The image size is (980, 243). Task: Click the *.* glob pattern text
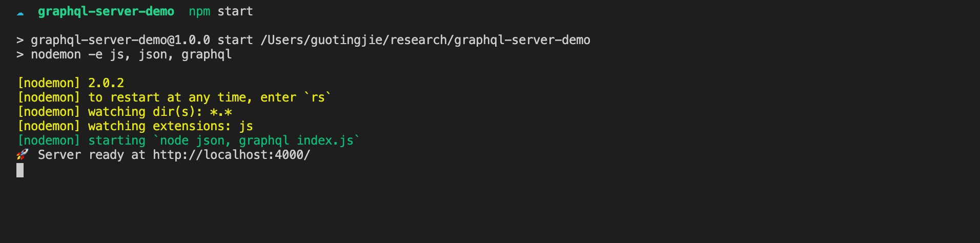click(x=220, y=112)
